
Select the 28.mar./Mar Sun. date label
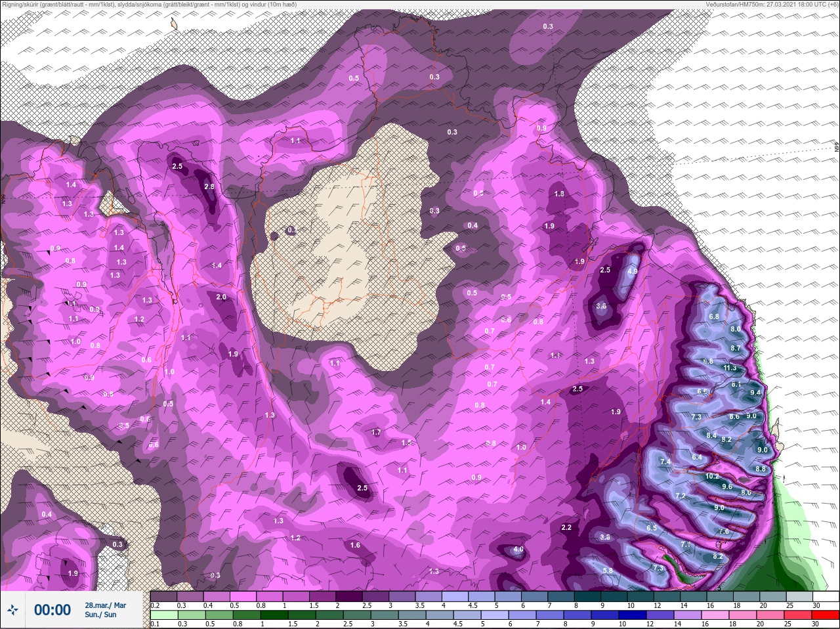pyautogui.click(x=105, y=610)
